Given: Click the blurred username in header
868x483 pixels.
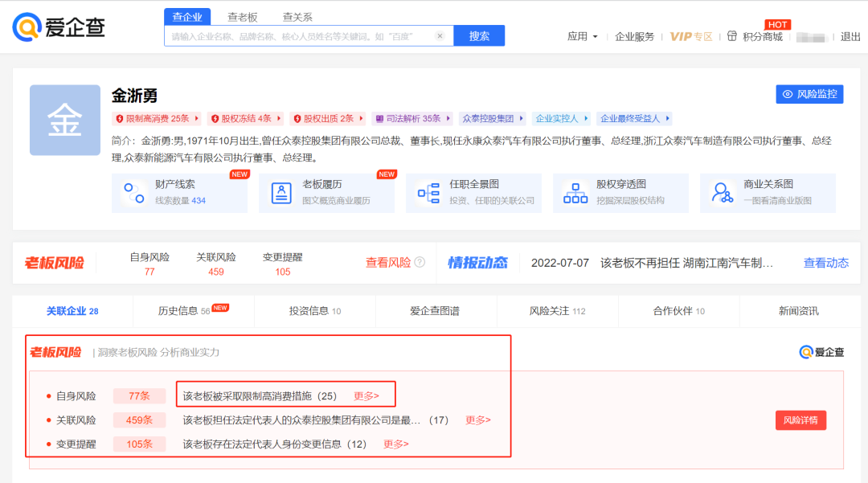Looking at the screenshot, I should tap(811, 37).
